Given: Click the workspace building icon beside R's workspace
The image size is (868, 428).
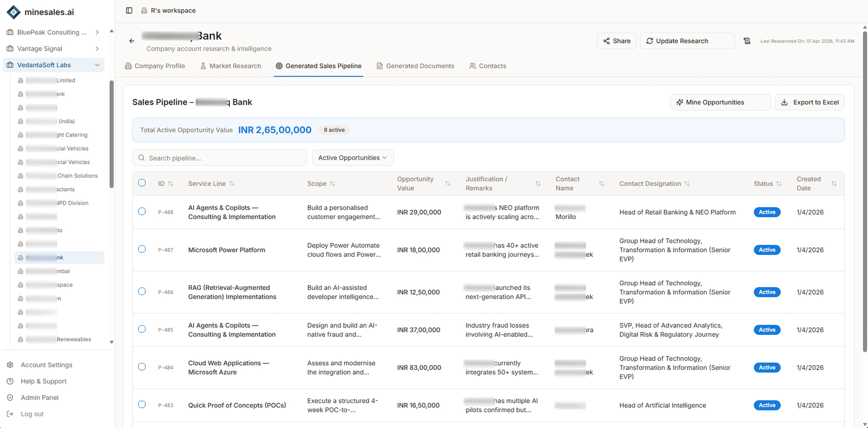Looking at the screenshot, I should (144, 10).
